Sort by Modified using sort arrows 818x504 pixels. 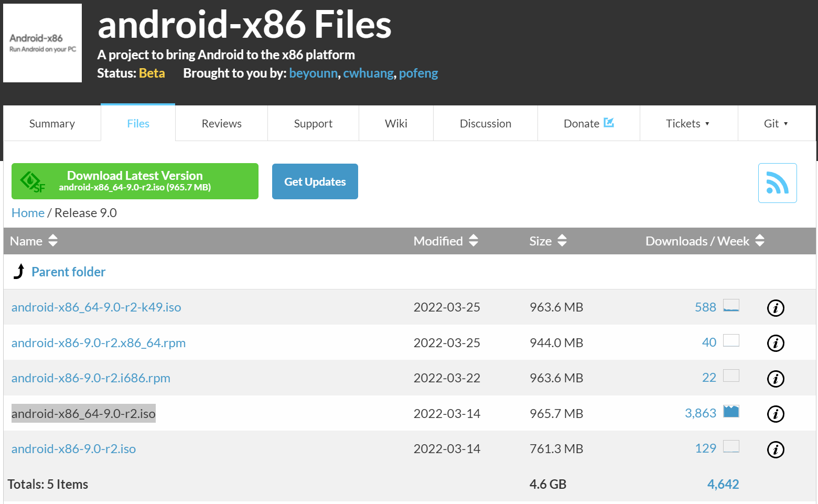coord(473,241)
